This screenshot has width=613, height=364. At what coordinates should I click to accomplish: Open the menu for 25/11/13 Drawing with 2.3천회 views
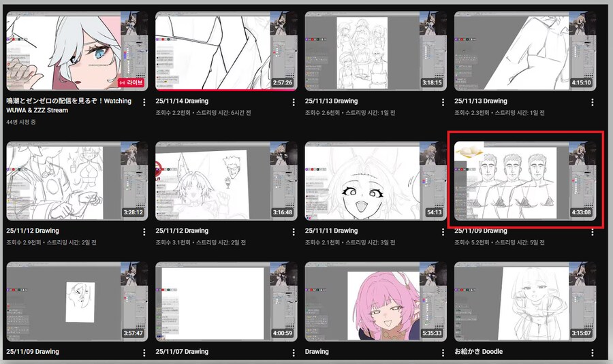click(x=593, y=102)
